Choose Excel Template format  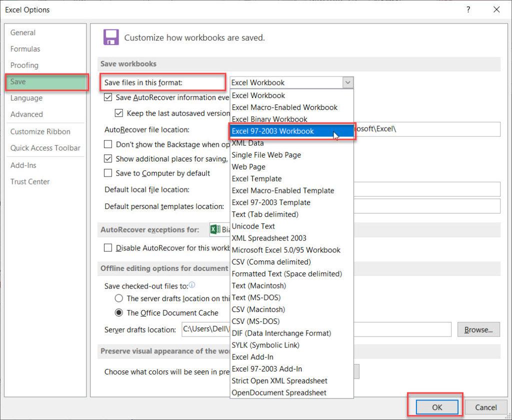(292, 178)
